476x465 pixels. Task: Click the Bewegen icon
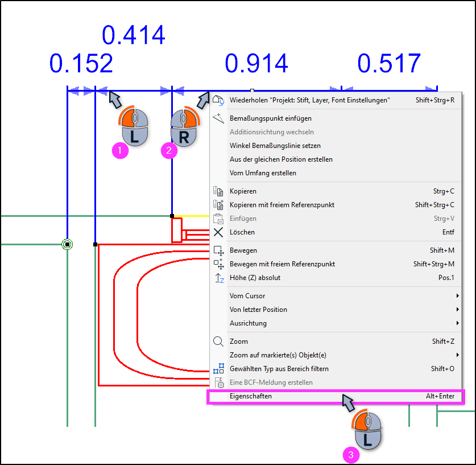pyautogui.click(x=218, y=250)
